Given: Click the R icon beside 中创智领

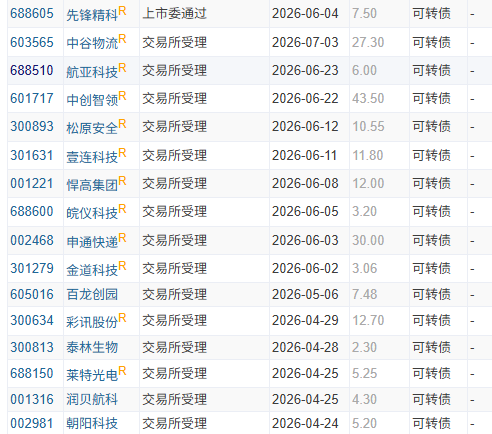Looking at the screenshot, I should tap(122, 96).
